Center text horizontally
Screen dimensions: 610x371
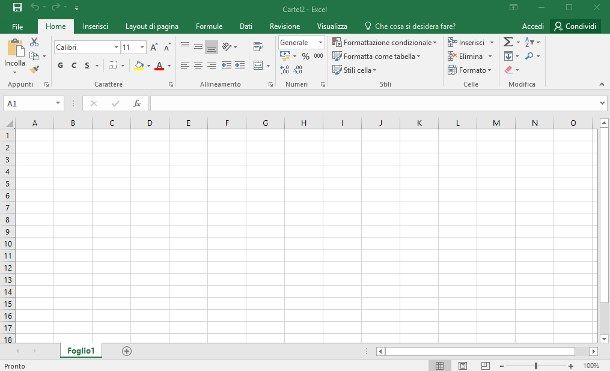[x=198, y=65]
